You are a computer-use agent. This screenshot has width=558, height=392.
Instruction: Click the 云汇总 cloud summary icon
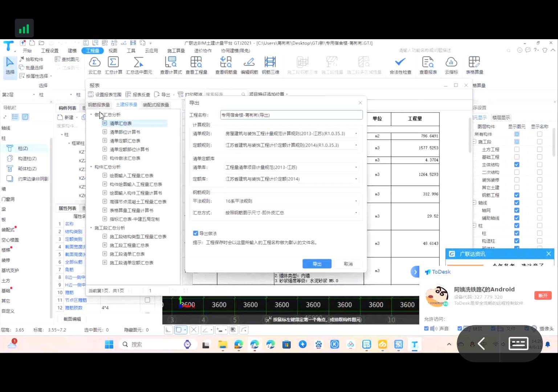[x=94, y=65]
